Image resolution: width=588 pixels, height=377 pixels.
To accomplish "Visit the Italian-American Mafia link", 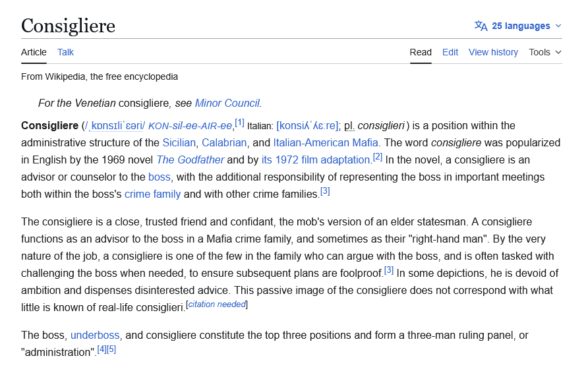I will click(326, 143).
